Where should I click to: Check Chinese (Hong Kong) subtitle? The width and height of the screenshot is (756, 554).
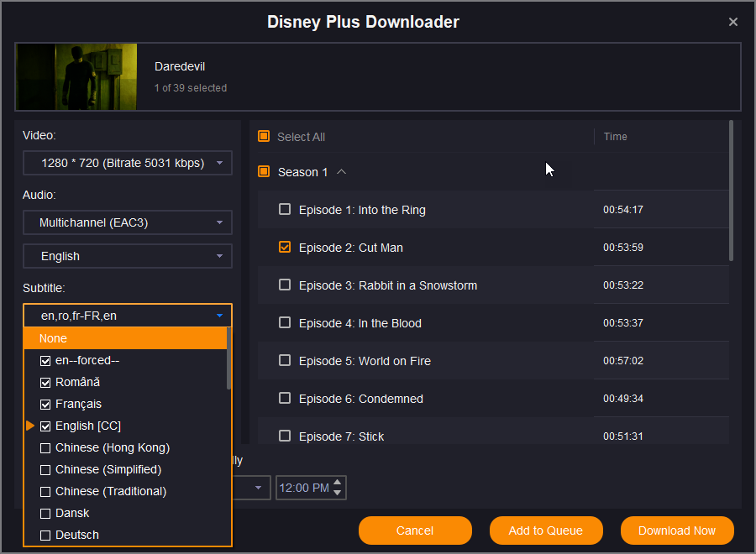click(x=45, y=448)
